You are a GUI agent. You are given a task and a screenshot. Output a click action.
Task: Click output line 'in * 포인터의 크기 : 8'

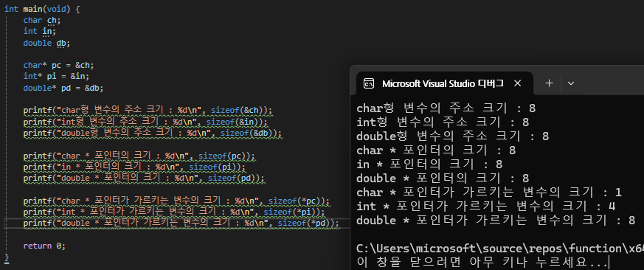tap(429, 164)
